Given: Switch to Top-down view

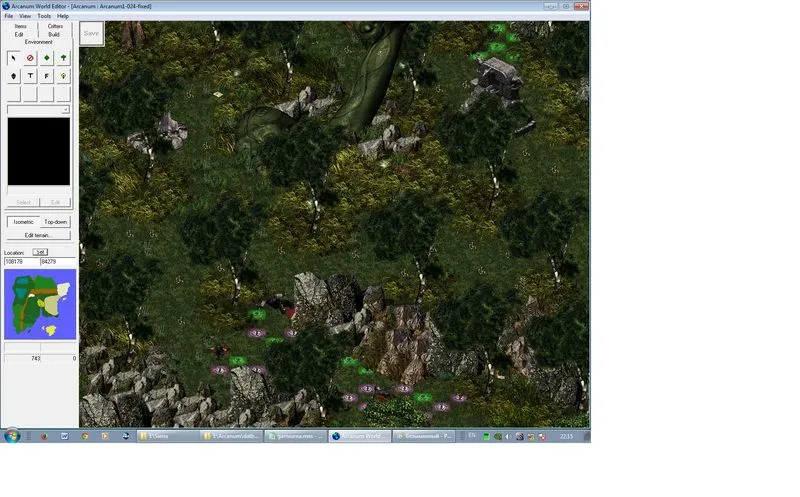Looking at the screenshot, I should [55, 222].
